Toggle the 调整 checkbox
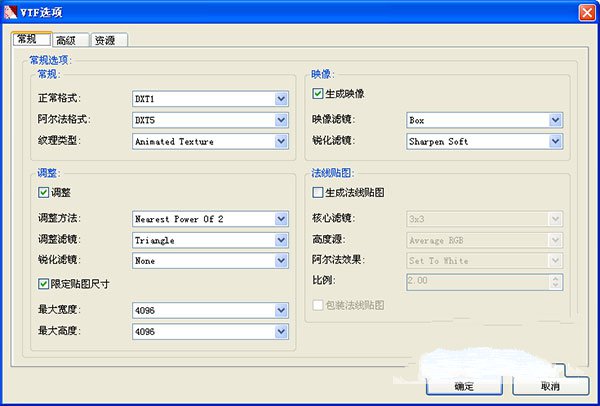The width and height of the screenshot is (600, 406). (x=43, y=192)
